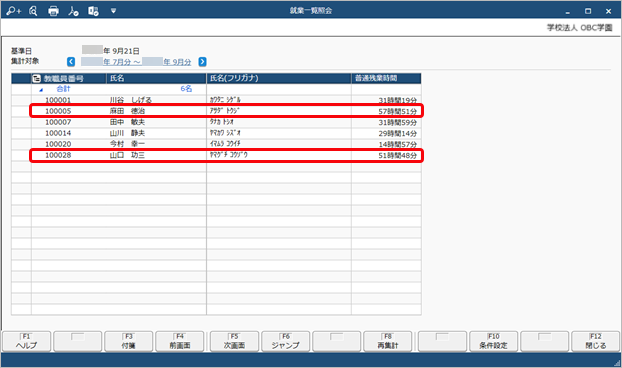Select employee number 100005
The width and height of the screenshot is (622, 368).
(58, 111)
